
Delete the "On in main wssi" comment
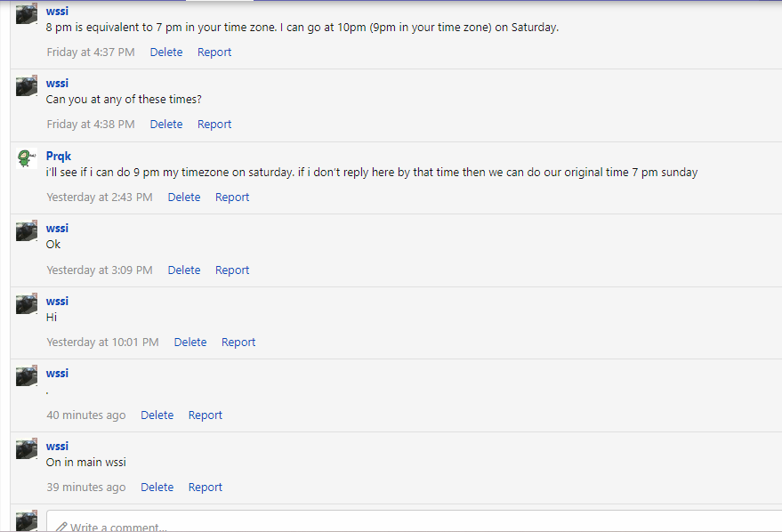[x=157, y=488]
